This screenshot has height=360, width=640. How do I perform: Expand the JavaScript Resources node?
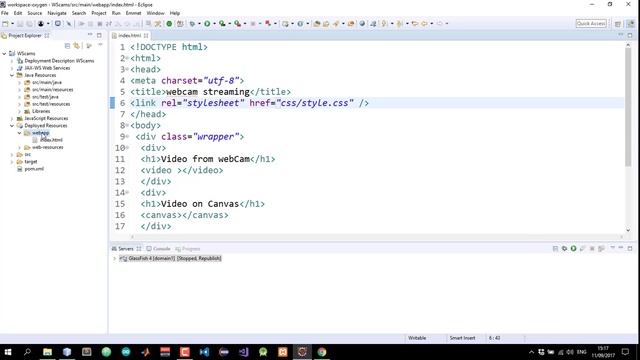12,118
